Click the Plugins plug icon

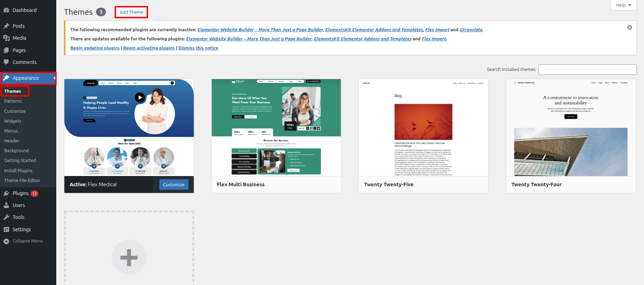(6, 193)
